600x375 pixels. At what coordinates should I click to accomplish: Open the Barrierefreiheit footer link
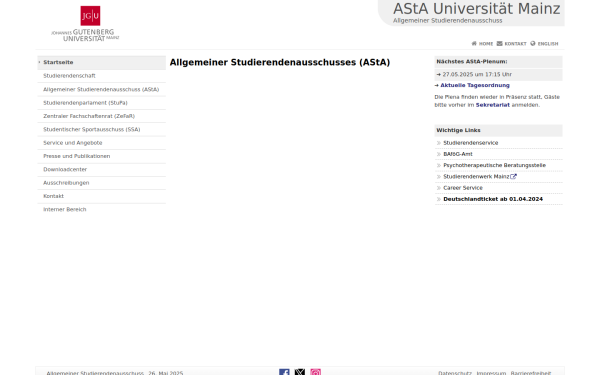tap(531, 373)
